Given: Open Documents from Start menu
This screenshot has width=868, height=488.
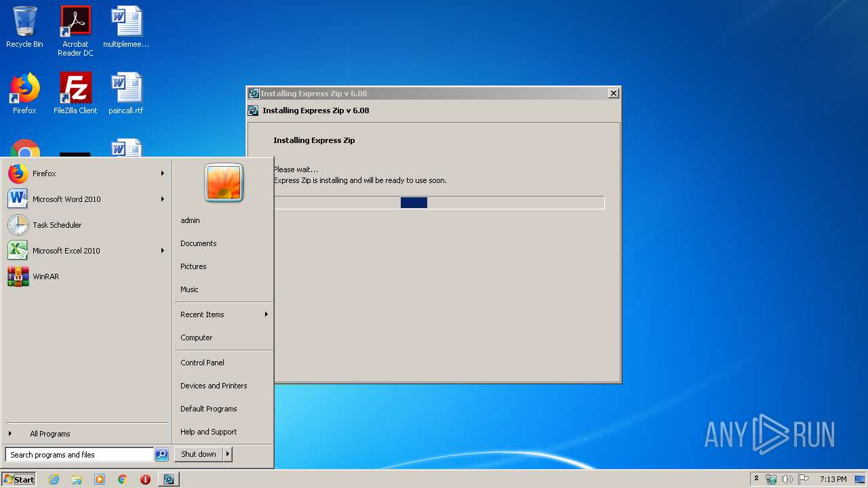Looking at the screenshot, I should (x=199, y=243).
